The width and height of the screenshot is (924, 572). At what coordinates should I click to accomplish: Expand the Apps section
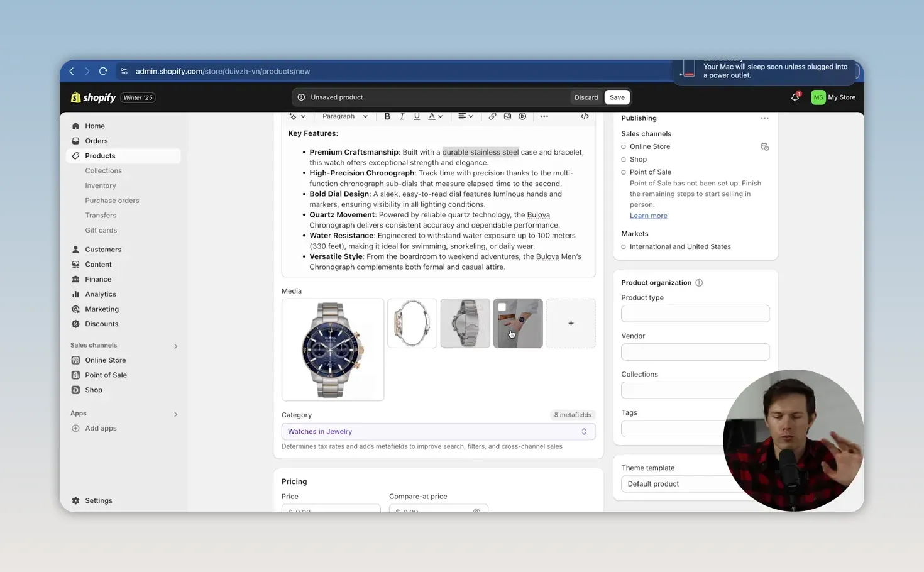click(175, 414)
